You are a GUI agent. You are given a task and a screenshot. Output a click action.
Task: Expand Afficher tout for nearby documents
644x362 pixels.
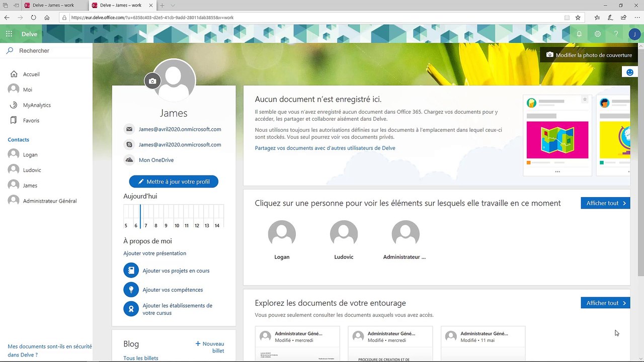[x=605, y=303]
